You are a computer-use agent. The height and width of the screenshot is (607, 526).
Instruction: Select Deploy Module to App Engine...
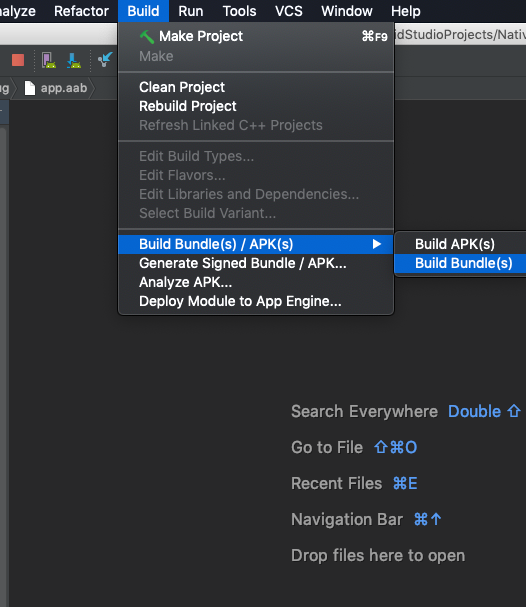256,301
